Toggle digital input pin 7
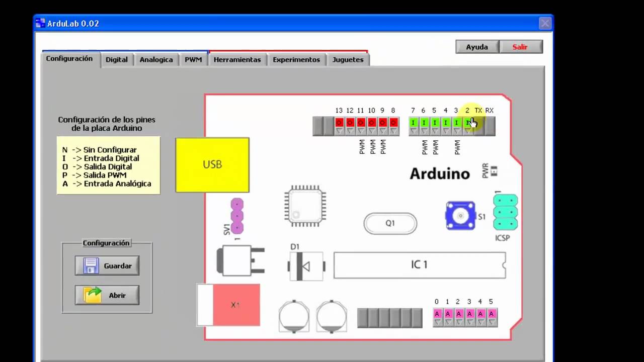Screen dimensions: 644x362 pyautogui.click(x=413, y=122)
